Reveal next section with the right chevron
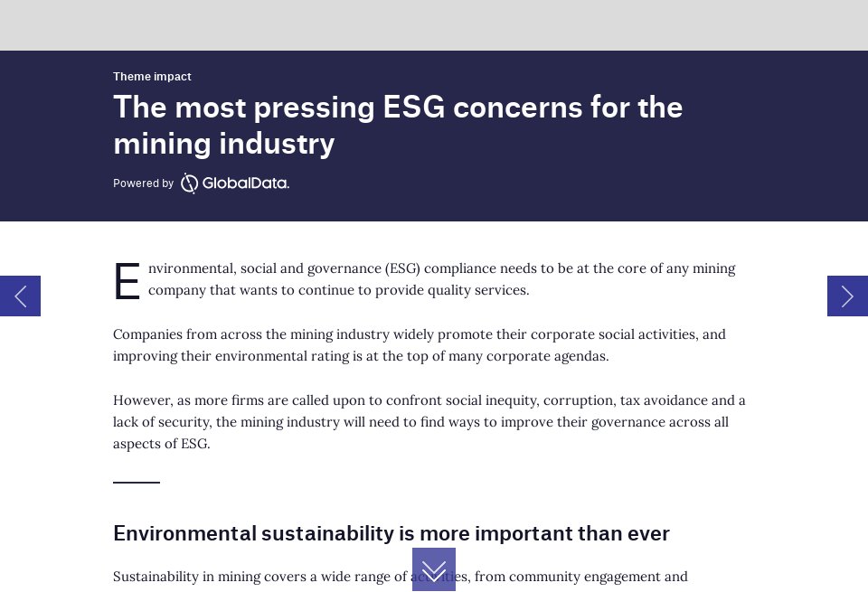868x592 pixels. coord(847,296)
